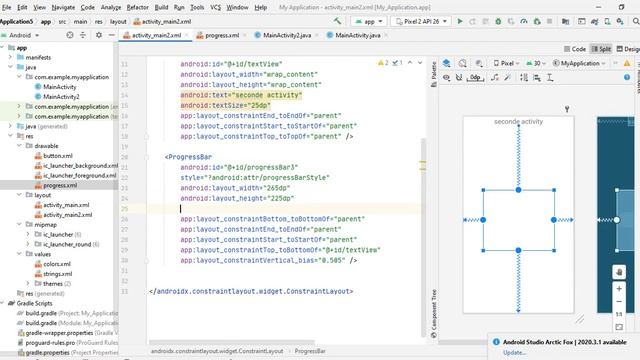
Task: Click the Make Project hammer icon
Action: point(337,21)
